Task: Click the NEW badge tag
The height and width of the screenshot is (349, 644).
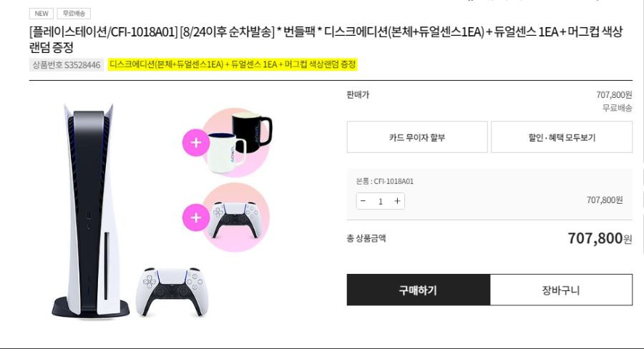Action: coord(41,14)
